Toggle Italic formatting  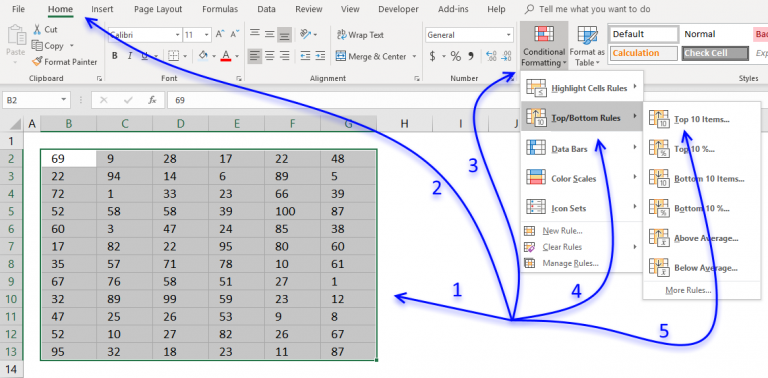coord(130,56)
